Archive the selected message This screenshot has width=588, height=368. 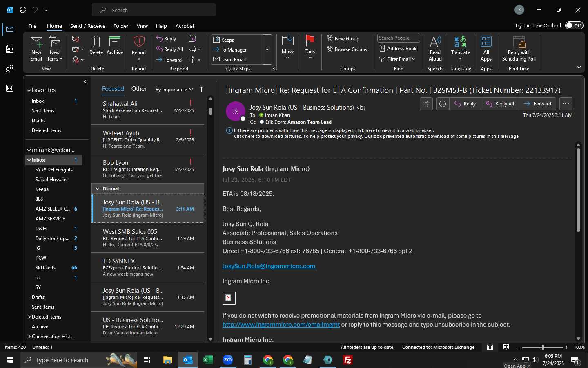pyautogui.click(x=115, y=45)
